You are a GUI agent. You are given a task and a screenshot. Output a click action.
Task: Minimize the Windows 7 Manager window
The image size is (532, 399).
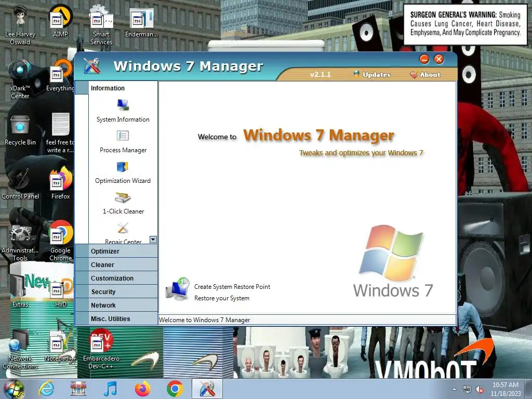[x=424, y=59]
